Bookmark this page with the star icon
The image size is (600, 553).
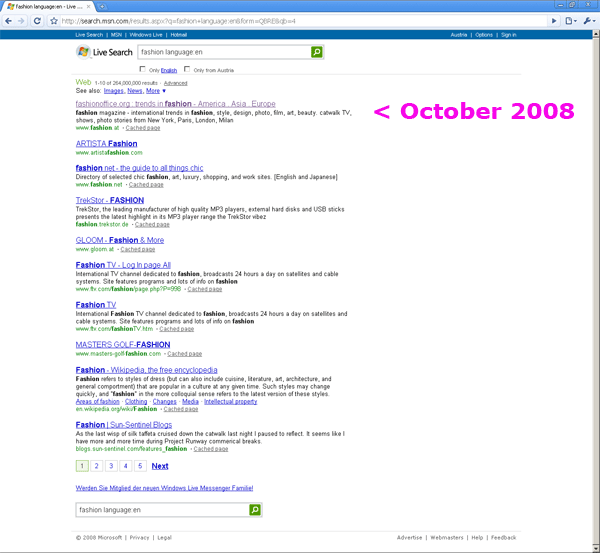[x=54, y=21]
